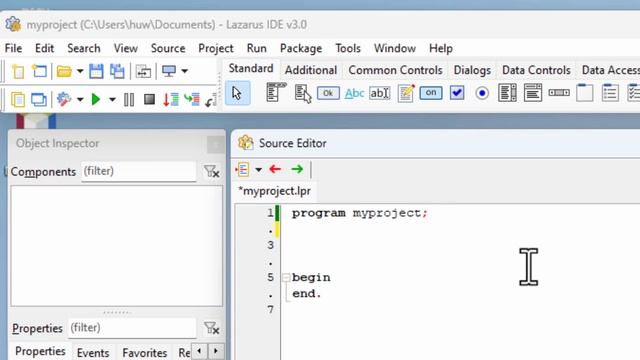Click the Toggle Form/Unit icon
This screenshot has height=360, width=640.
[x=143, y=71]
